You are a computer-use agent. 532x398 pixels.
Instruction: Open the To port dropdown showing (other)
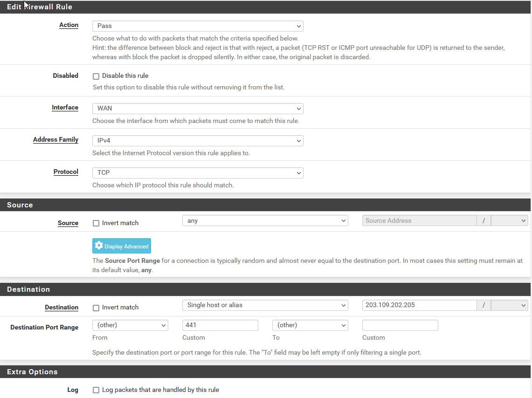point(310,325)
